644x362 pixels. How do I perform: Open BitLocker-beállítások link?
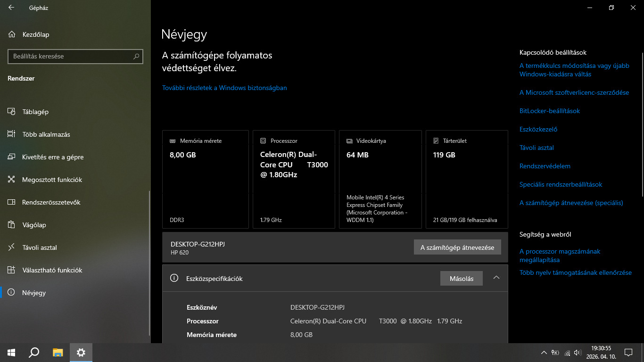coord(550,111)
